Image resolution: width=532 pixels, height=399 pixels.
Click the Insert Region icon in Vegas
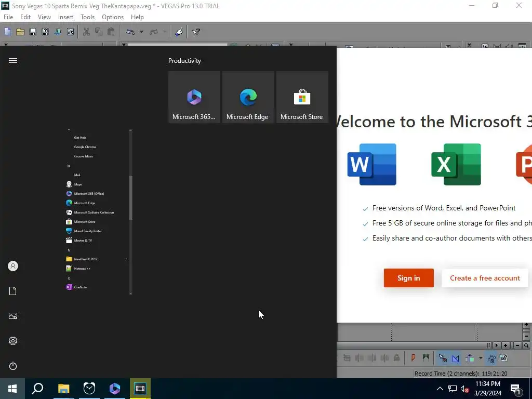(x=425, y=358)
